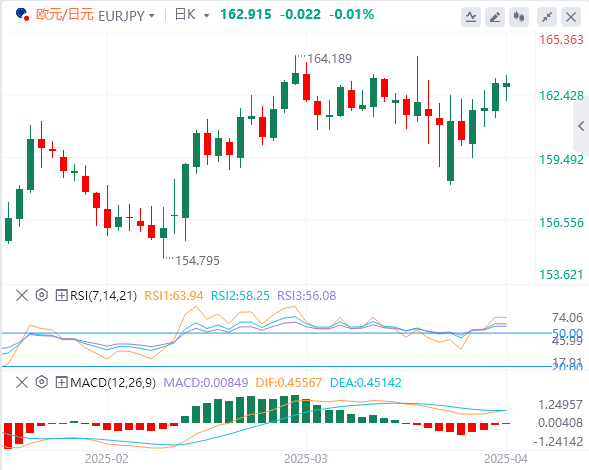Close the chart panel with the X
This screenshot has width=589, height=470.
[x=571, y=17]
